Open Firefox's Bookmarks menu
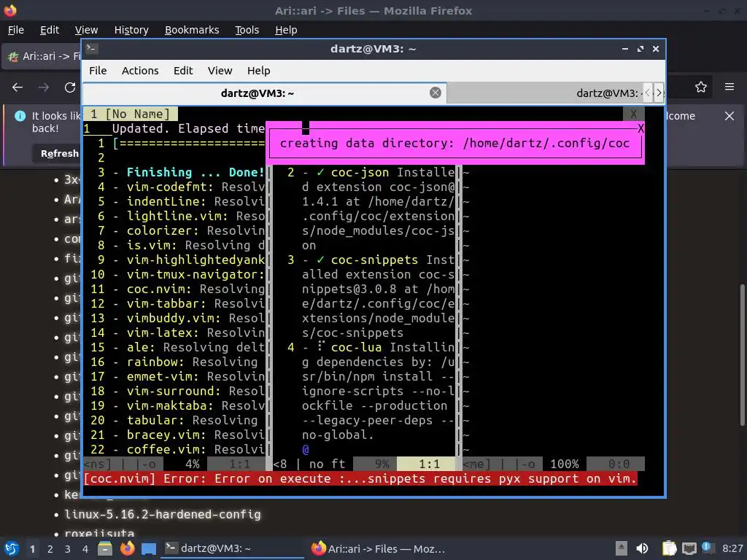747x560 pixels. (x=192, y=30)
